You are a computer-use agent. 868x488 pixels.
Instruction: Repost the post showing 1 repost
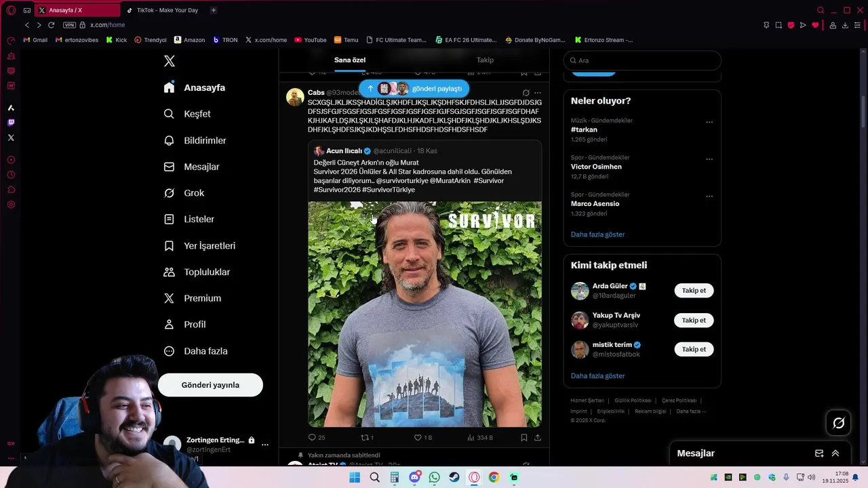(x=367, y=438)
